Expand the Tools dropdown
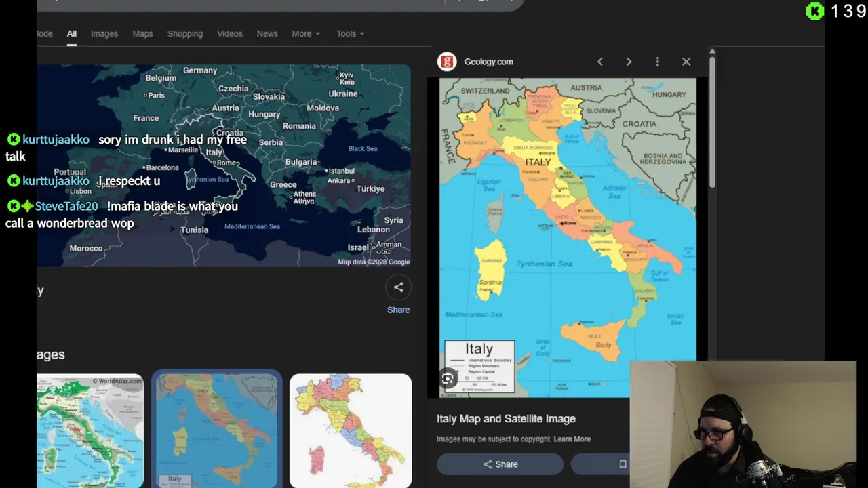Screen dimensions: 868x488 350,33
